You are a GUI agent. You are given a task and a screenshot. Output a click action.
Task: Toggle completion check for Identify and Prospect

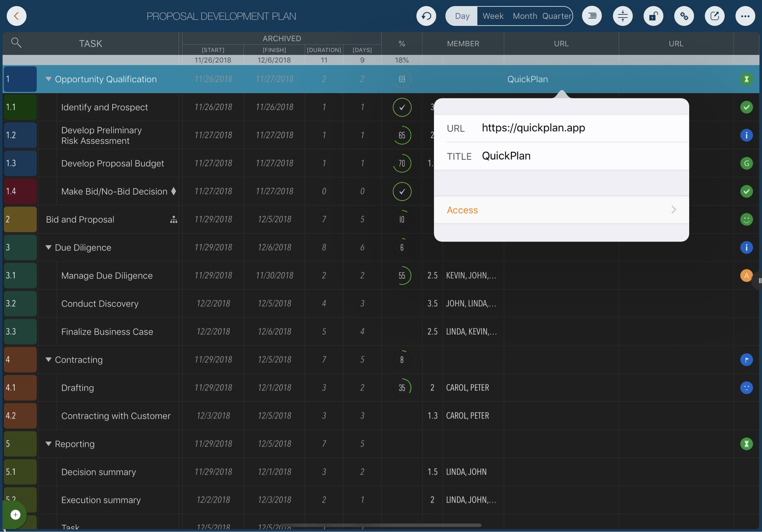tap(402, 107)
